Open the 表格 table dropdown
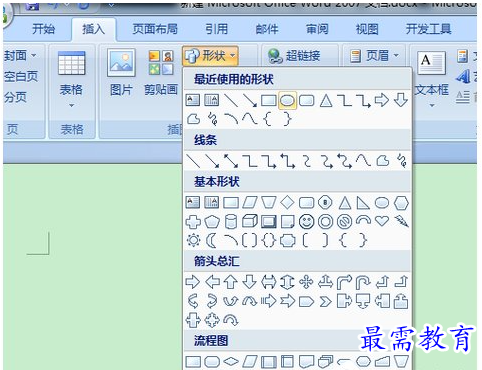 [71, 80]
